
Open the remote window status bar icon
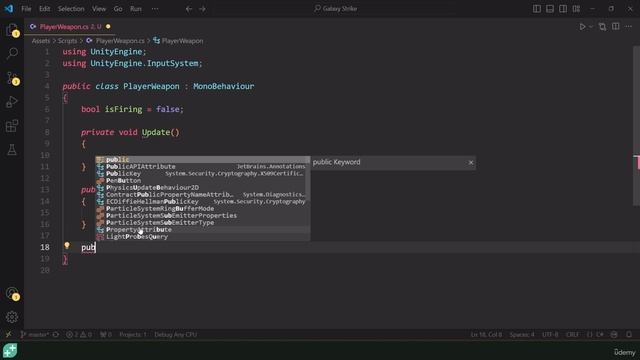point(8,335)
